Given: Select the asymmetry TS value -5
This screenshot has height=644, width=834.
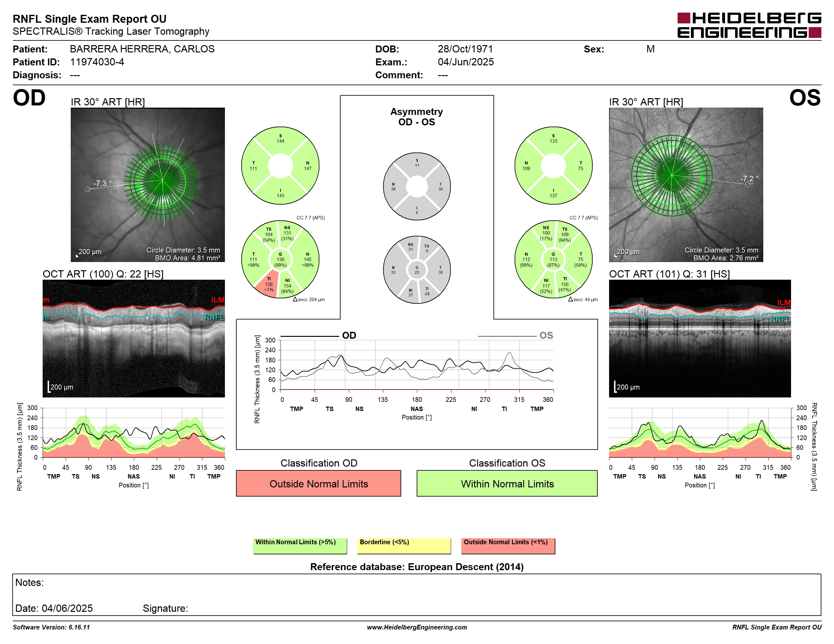Looking at the screenshot, I should tap(426, 248).
